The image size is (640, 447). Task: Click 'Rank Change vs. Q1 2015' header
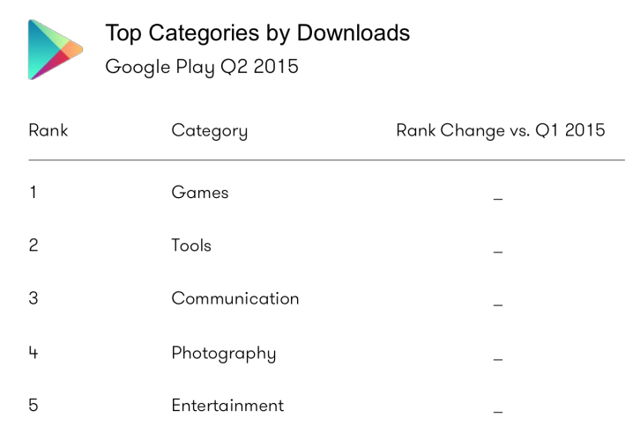(500, 130)
